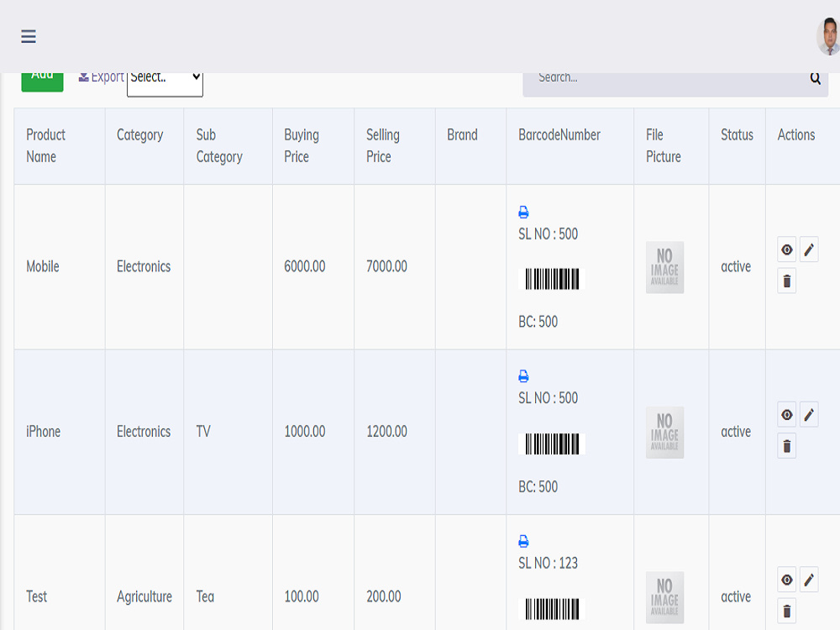This screenshot has height=630, width=840.
Task: Click inside the Search input field
Action: pyautogui.click(x=655, y=78)
